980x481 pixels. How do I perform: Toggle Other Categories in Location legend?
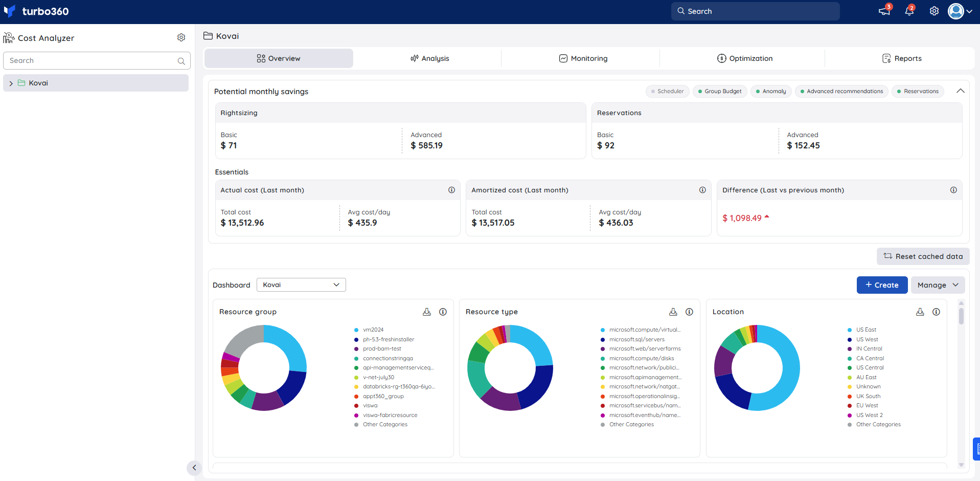[874, 425]
